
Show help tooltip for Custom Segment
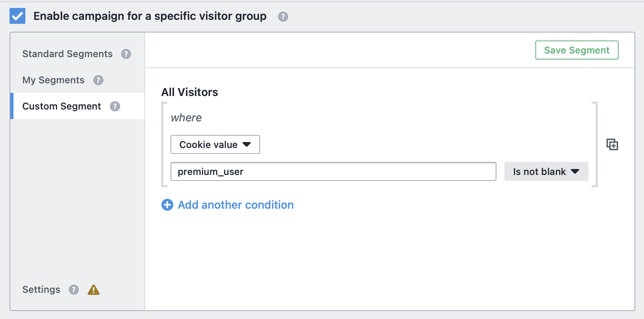[115, 106]
